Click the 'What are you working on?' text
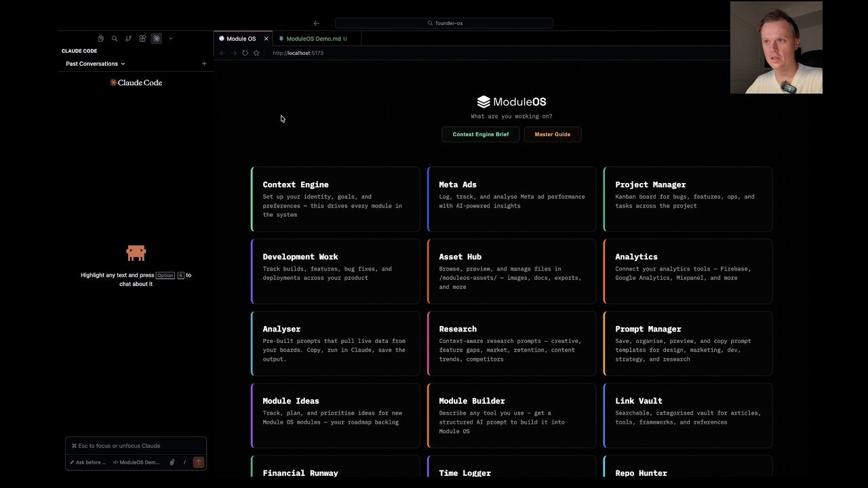 511,117
